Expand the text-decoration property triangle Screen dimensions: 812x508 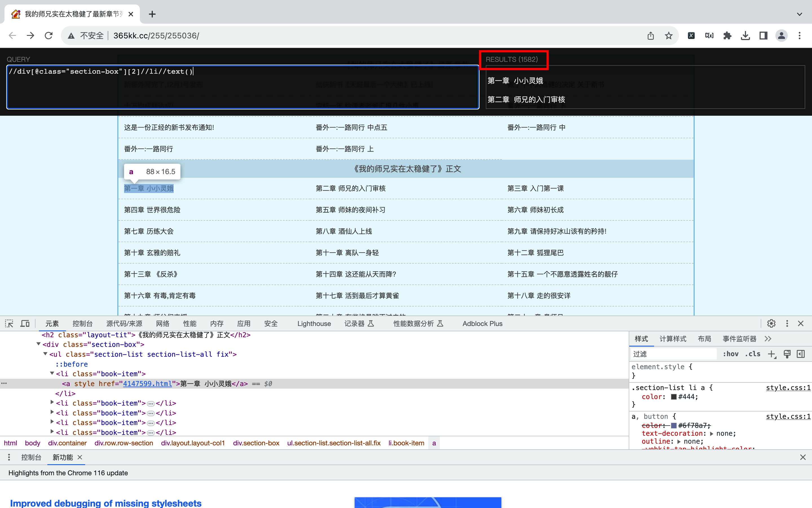coord(712,434)
